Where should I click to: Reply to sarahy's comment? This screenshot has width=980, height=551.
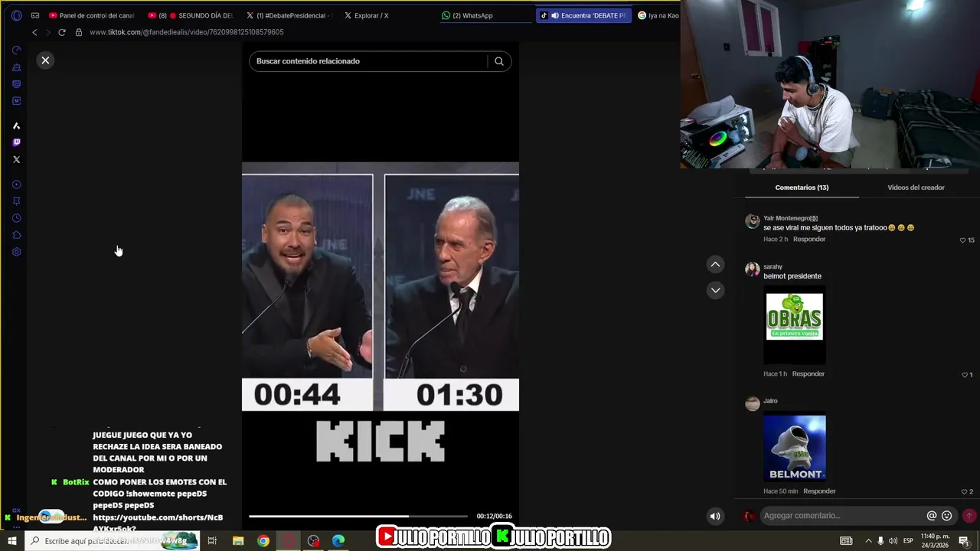(x=808, y=374)
